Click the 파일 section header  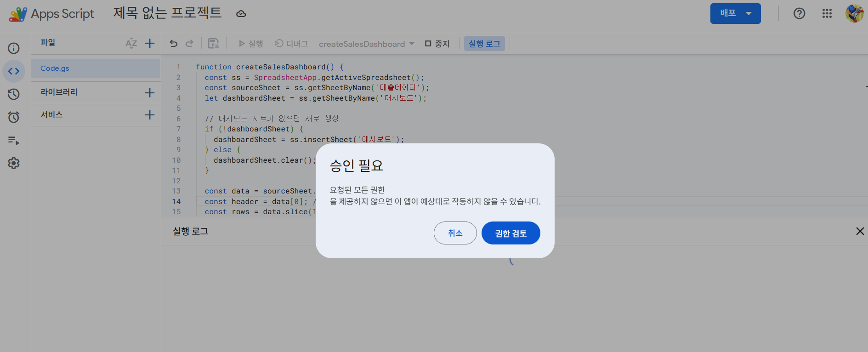coord(48,43)
